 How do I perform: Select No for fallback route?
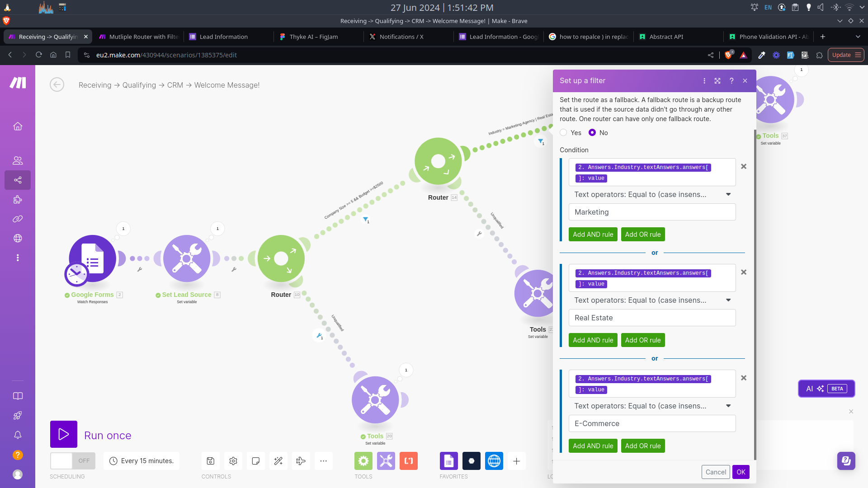pos(592,132)
